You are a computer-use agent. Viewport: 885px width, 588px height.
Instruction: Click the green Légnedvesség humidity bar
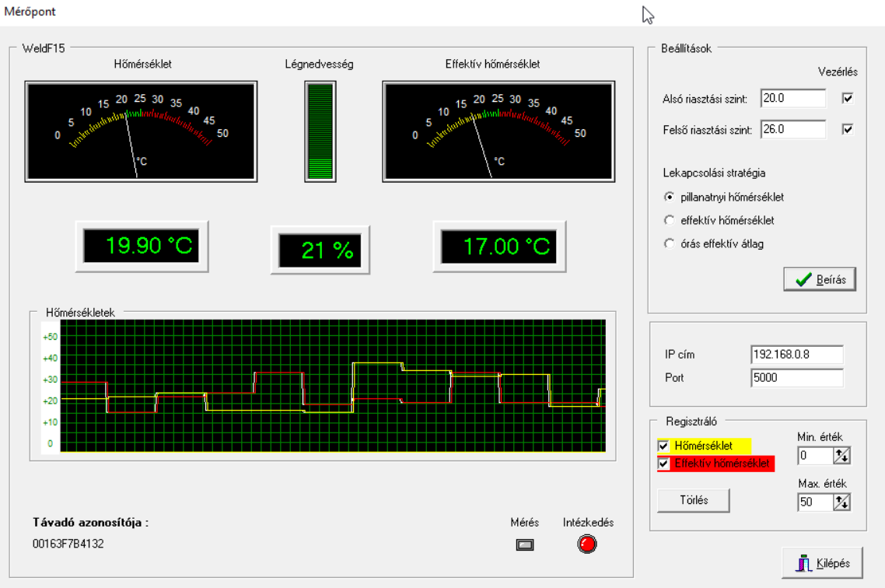[320, 131]
